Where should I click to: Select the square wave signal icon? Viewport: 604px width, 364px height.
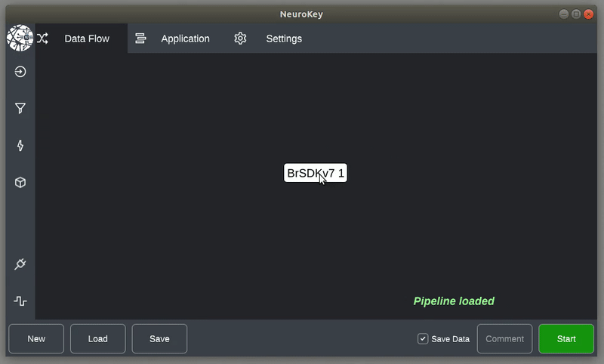click(x=20, y=301)
